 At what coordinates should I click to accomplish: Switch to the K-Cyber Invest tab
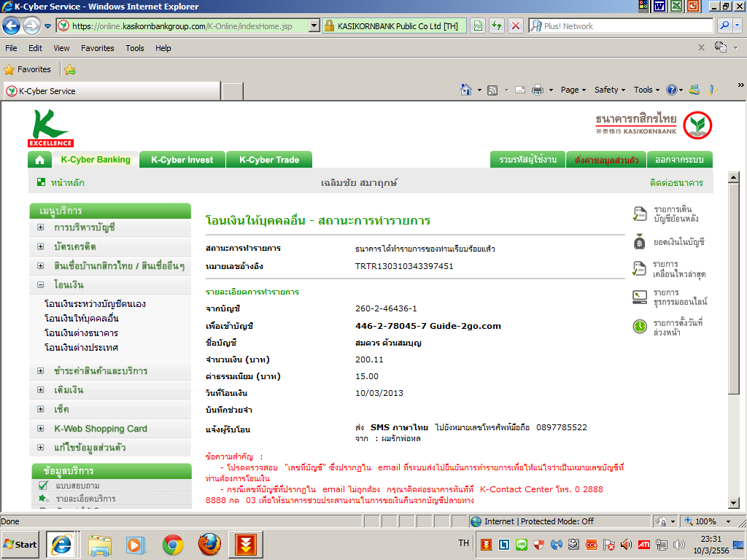[182, 160]
